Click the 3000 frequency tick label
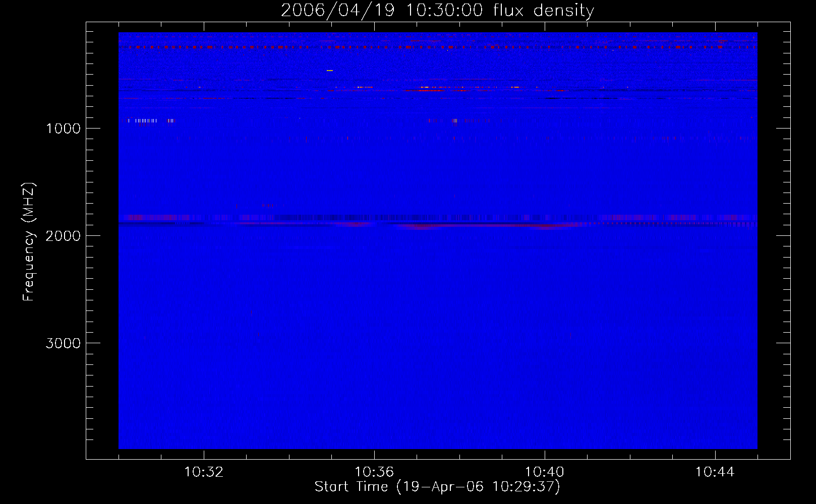 (63, 343)
